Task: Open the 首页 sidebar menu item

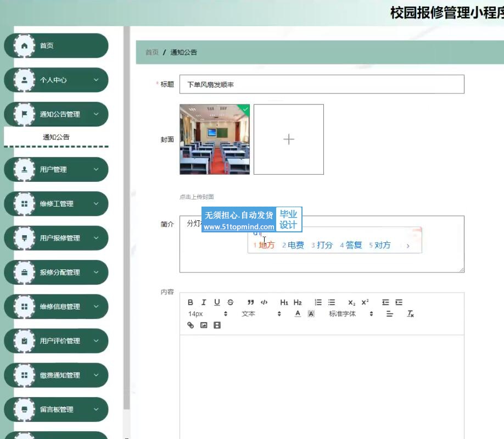Action: click(x=56, y=46)
